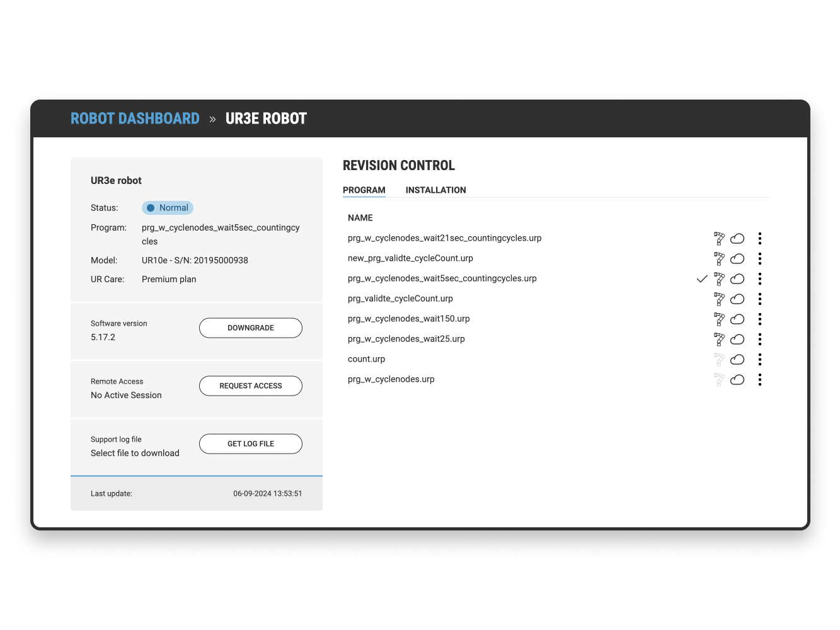The height and width of the screenshot is (630, 840).
Task: Click the GET LOG FILE button
Action: click(251, 444)
